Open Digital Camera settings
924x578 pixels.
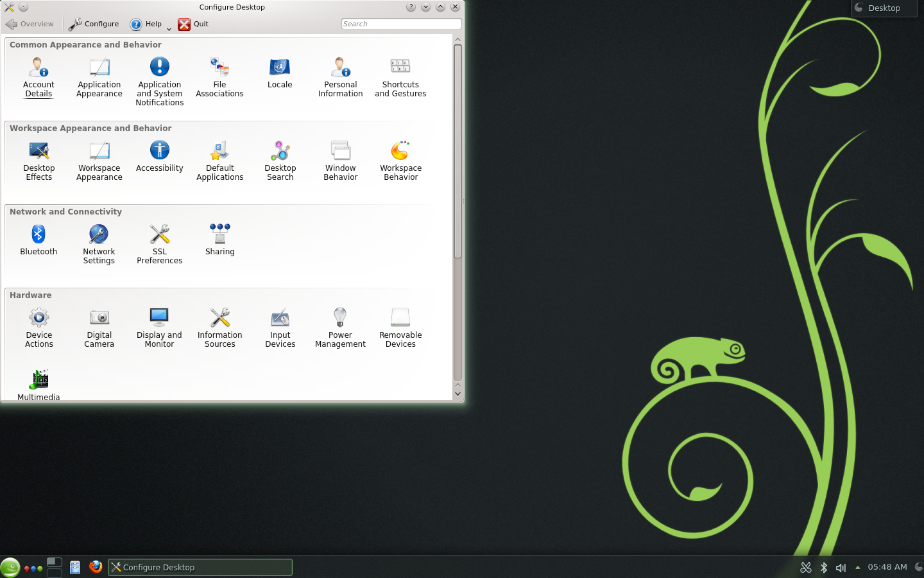pyautogui.click(x=99, y=328)
